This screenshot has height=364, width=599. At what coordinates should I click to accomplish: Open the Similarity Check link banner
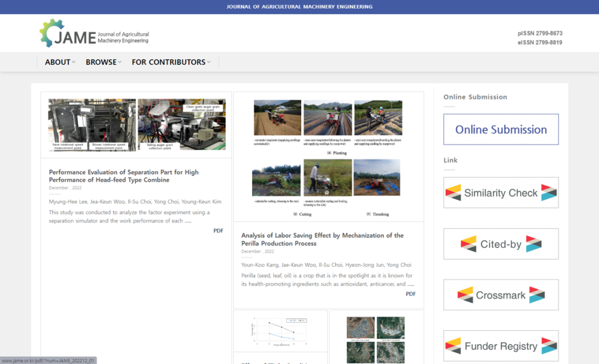(501, 193)
